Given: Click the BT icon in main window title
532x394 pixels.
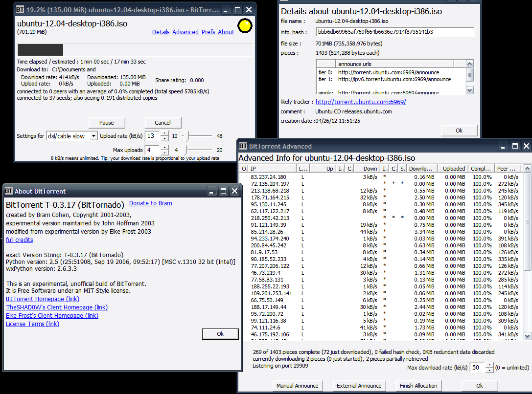Looking at the screenshot, I should click(20, 9).
